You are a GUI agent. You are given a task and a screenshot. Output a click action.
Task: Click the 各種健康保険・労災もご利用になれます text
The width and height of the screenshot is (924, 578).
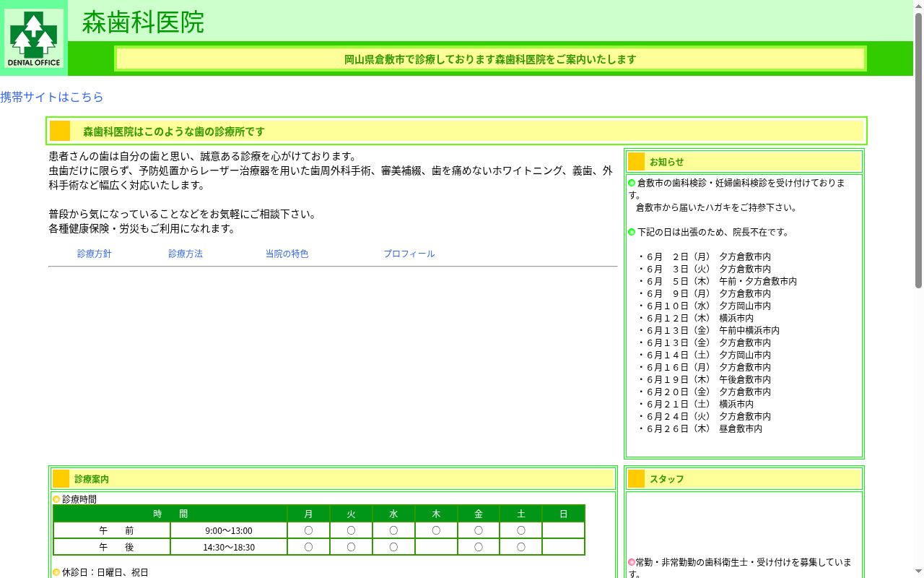click(142, 228)
